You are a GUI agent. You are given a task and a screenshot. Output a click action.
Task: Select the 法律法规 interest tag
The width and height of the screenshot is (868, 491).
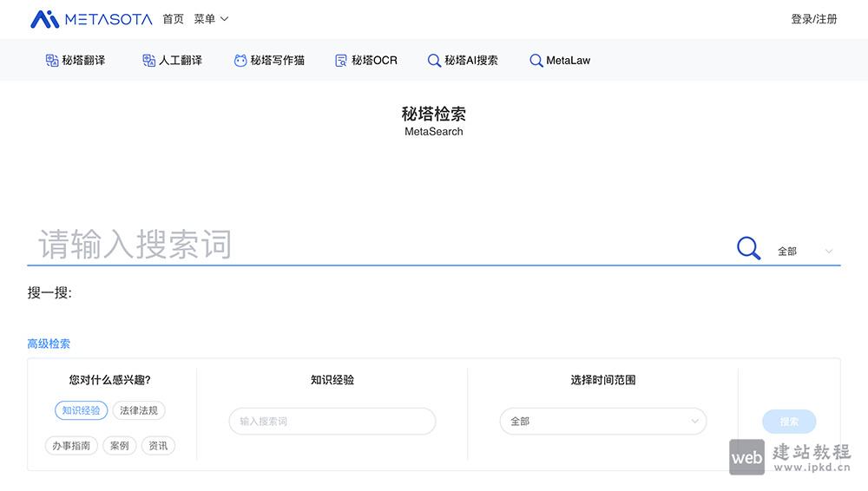click(139, 410)
